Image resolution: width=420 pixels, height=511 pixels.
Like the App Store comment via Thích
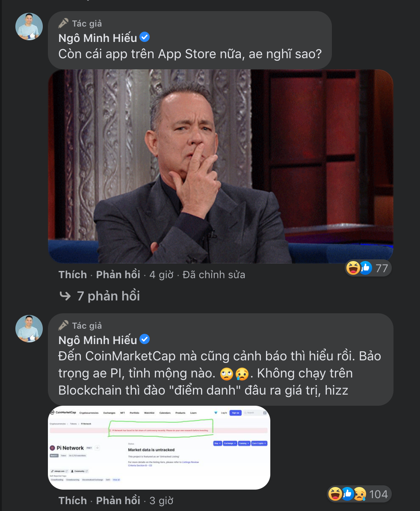point(73,274)
